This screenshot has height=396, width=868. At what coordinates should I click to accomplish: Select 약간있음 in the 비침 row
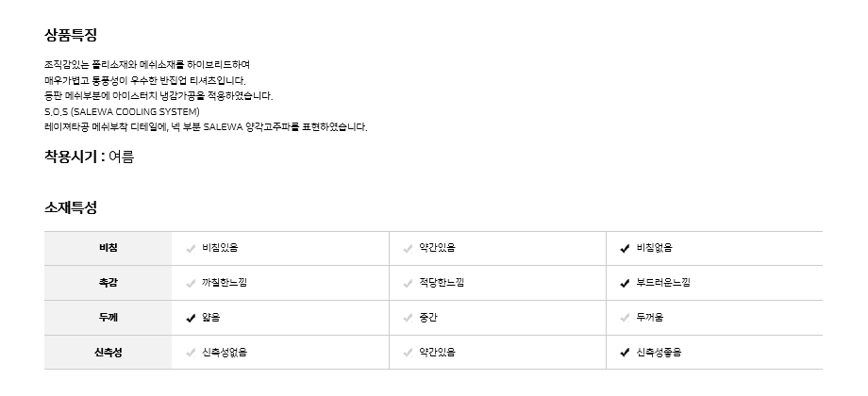[x=437, y=249]
